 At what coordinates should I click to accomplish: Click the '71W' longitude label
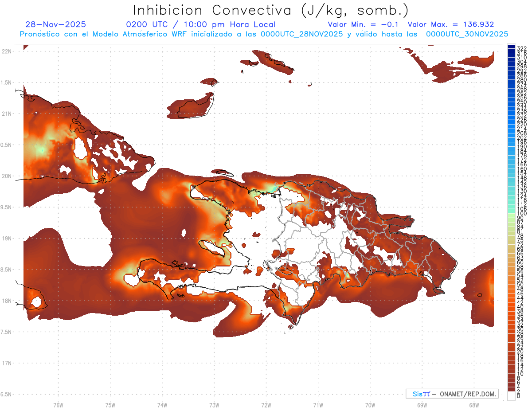pyautogui.click(x=318, y=405)
